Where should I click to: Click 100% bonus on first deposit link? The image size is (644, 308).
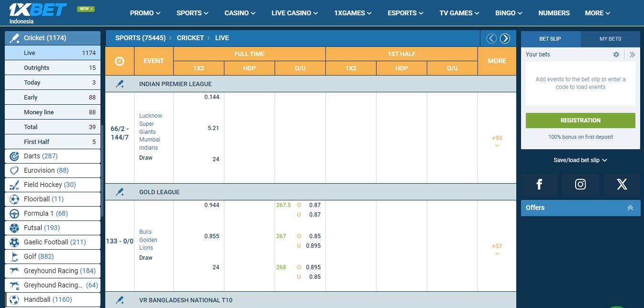point(580,137)
